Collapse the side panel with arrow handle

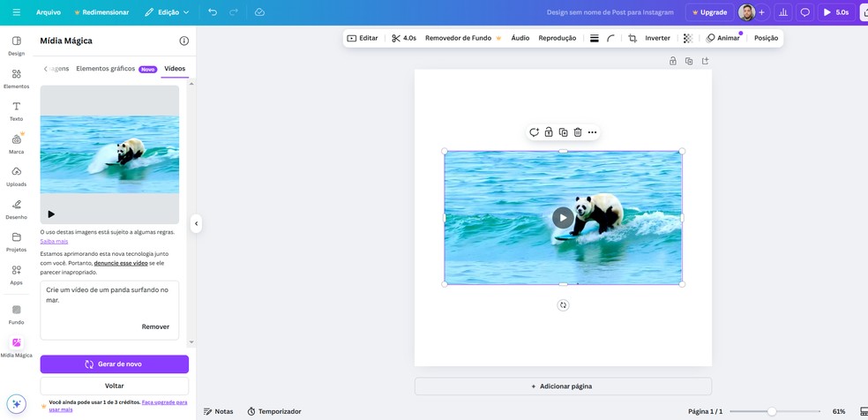tap(196, 224)
